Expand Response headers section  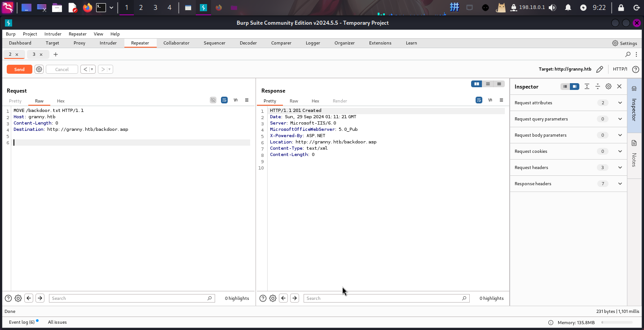pos(569,183)
